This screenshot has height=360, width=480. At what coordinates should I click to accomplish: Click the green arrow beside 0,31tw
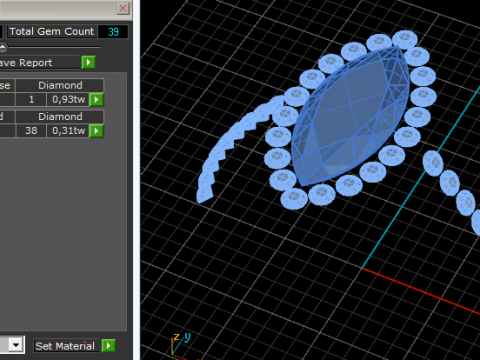[97, 131]
